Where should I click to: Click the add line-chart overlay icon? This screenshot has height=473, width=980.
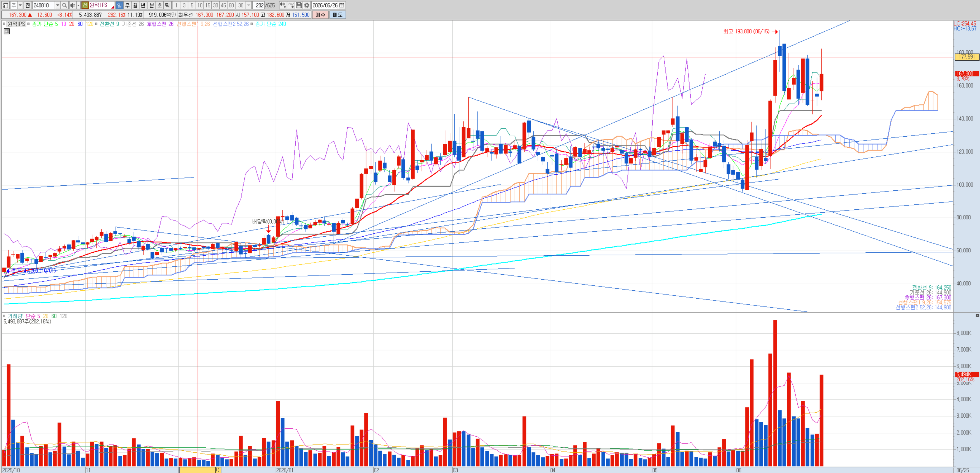[x=291, y=5]
